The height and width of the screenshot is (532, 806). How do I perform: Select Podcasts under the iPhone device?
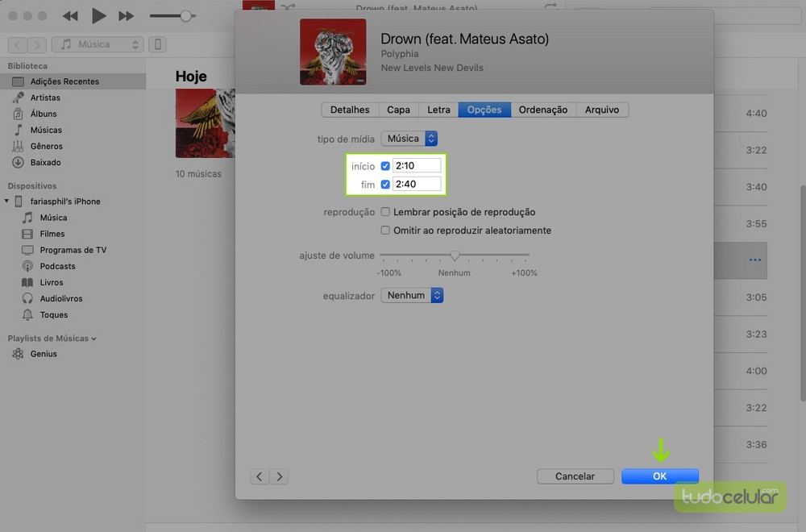coord(57,266)
